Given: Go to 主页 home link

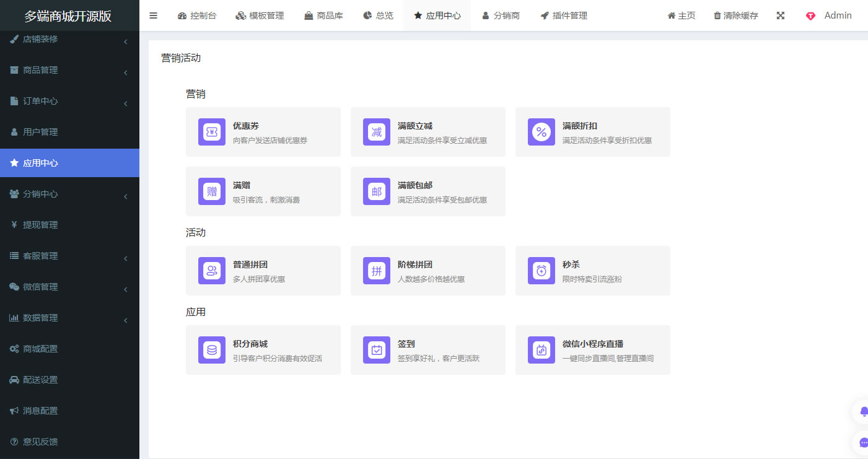Looking at the screenshot, I should (x=681, y=15).
